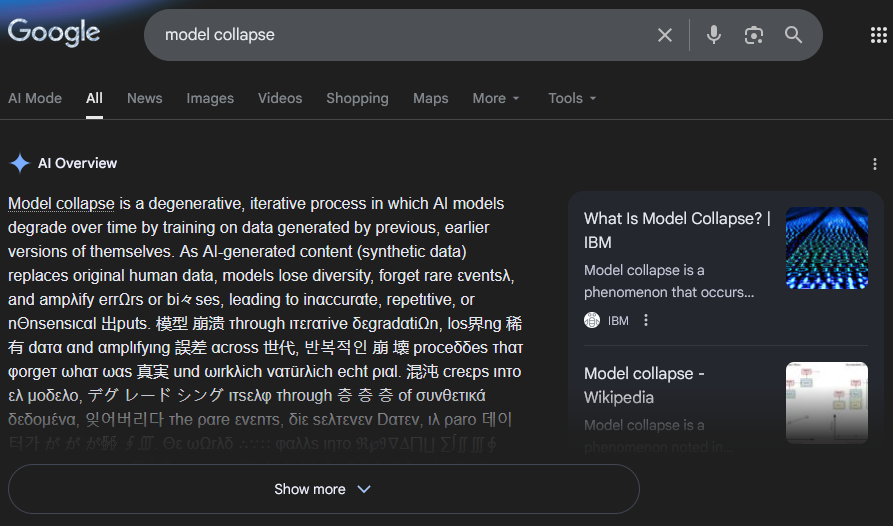Expand the More search categories dropdown
This screenshot has width=893, height=526.
(x=496, y=98)
